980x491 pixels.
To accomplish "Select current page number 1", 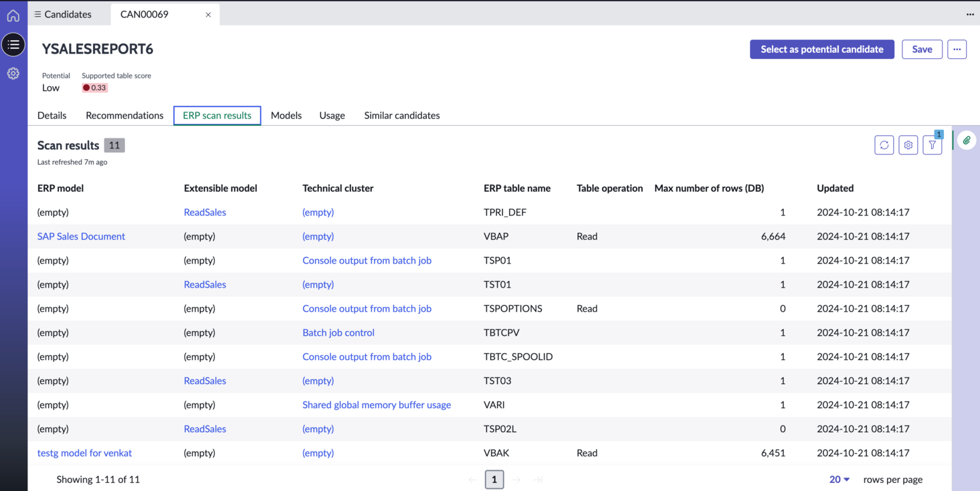I will [494, 480].
